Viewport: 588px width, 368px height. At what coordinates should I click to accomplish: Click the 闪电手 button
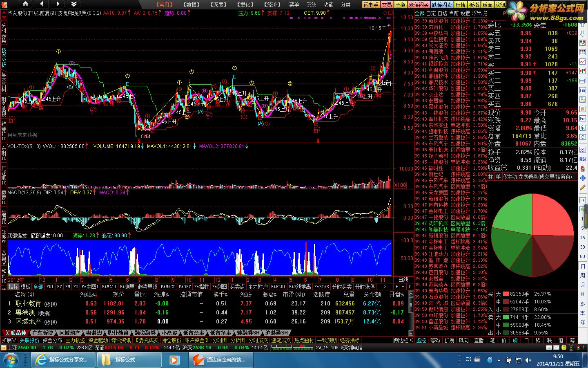[x=371, y=5]
